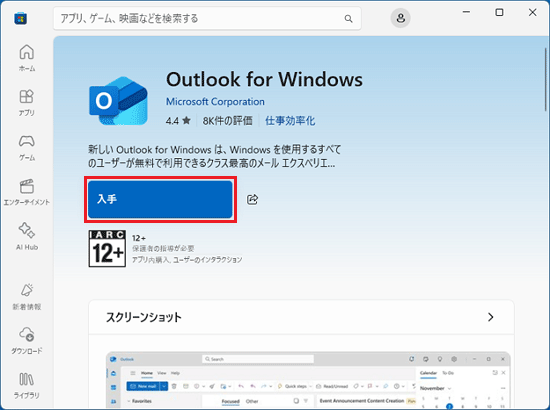Open the Outlook screenshot thumbnail
This screenshot has height=410, width=550.
tap(308, 380)
